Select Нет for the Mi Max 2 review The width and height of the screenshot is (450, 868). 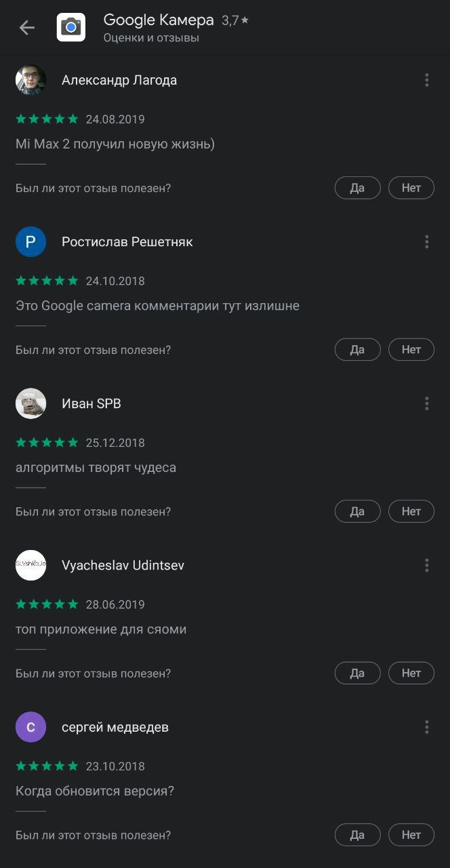point(411,188)
